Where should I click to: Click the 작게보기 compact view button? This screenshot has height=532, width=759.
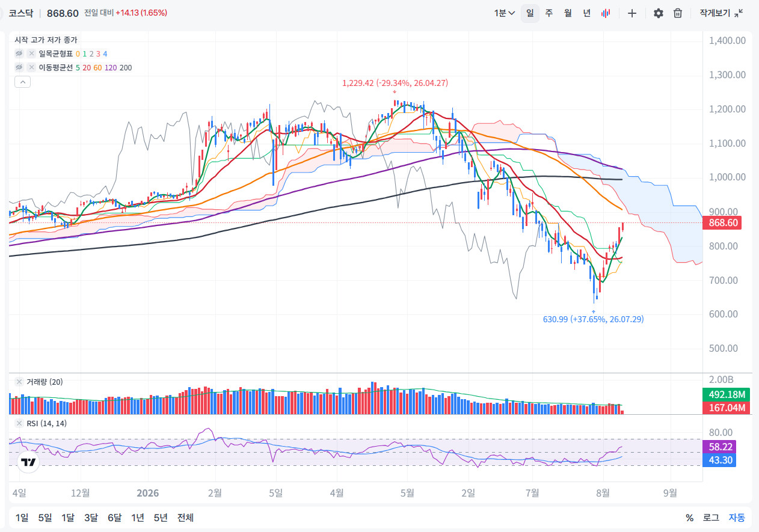coord(721,13)
